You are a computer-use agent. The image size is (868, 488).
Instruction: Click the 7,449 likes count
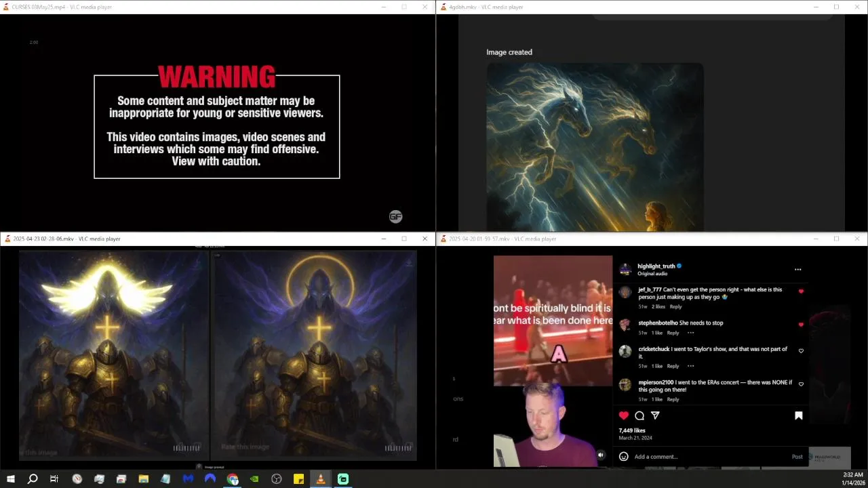tap(632, 430)
